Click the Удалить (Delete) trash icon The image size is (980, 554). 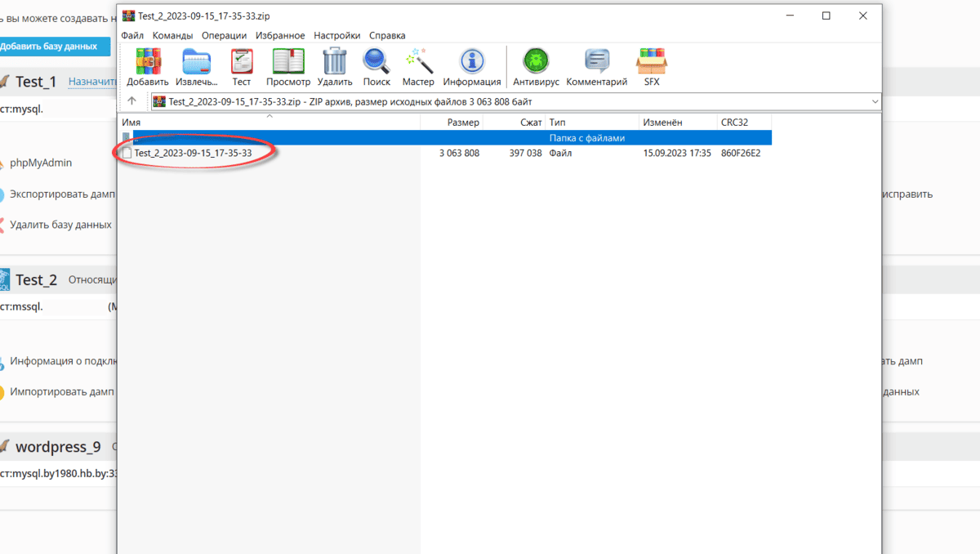pyautogui.click(x=334, y=65)
